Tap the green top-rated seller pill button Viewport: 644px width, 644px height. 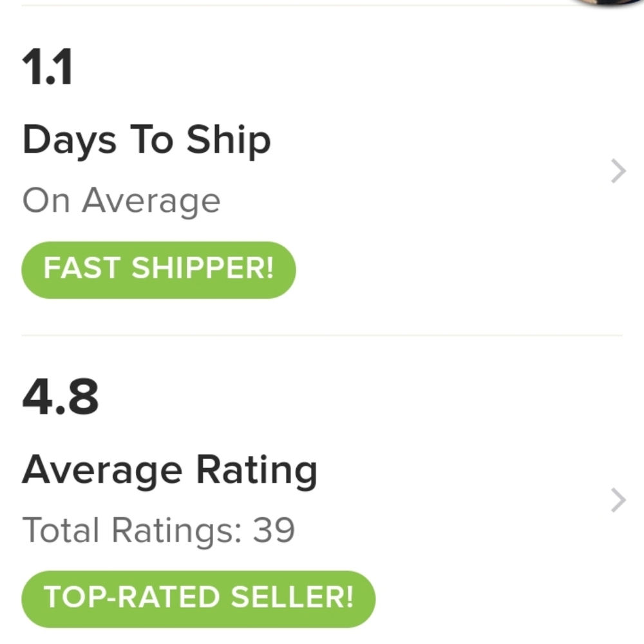click(198, 598)
